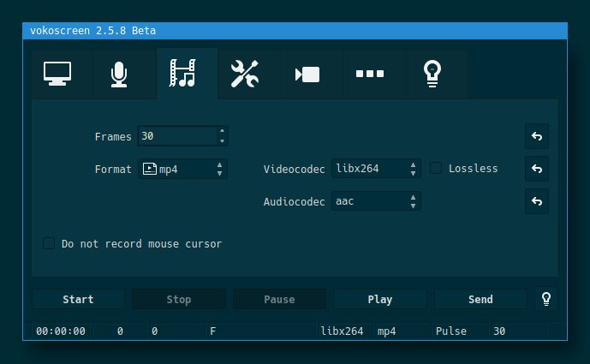This screenshot has width=590, height=364.
Task: Reset Audiocodec with the arrow button
Action: [x=537, y=201]
